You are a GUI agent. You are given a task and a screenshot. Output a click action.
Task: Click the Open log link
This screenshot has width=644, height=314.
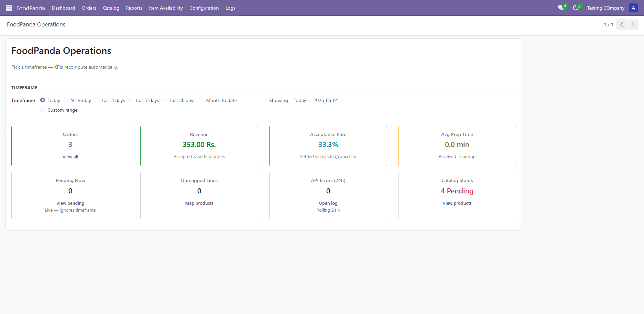(328, 203)
